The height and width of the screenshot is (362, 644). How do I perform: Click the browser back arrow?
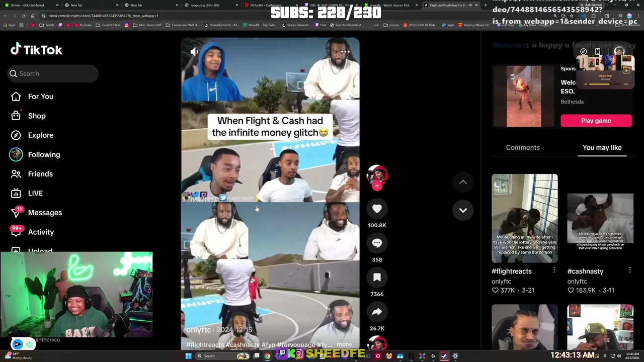tap(5, 16)
